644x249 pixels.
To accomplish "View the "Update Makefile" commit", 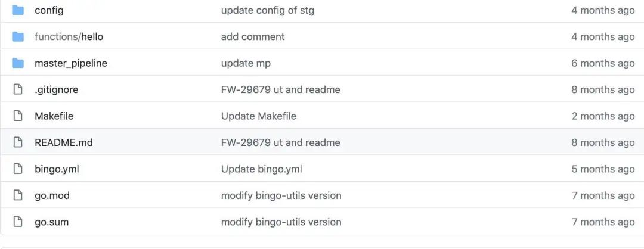I will pos(258,116).
